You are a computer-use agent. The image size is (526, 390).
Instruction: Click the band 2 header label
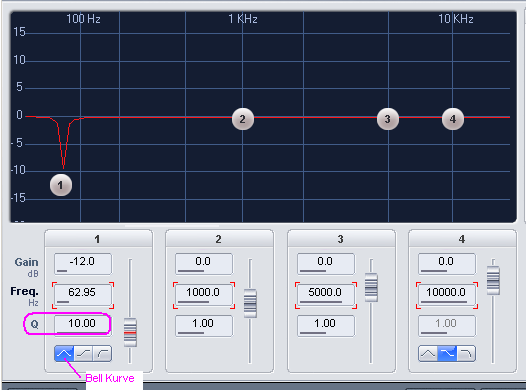point(219,239)
